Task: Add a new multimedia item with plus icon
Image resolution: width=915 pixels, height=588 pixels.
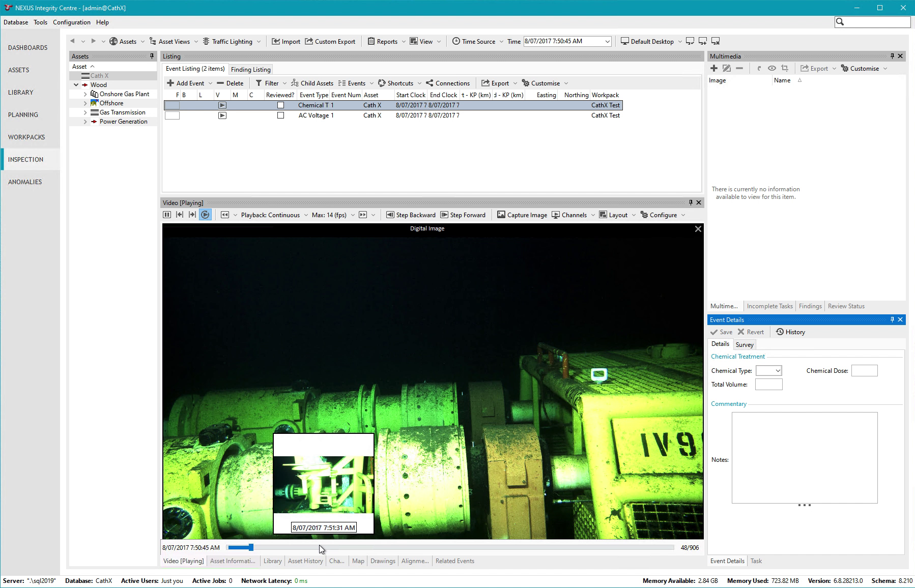Action: coord(714,69)
